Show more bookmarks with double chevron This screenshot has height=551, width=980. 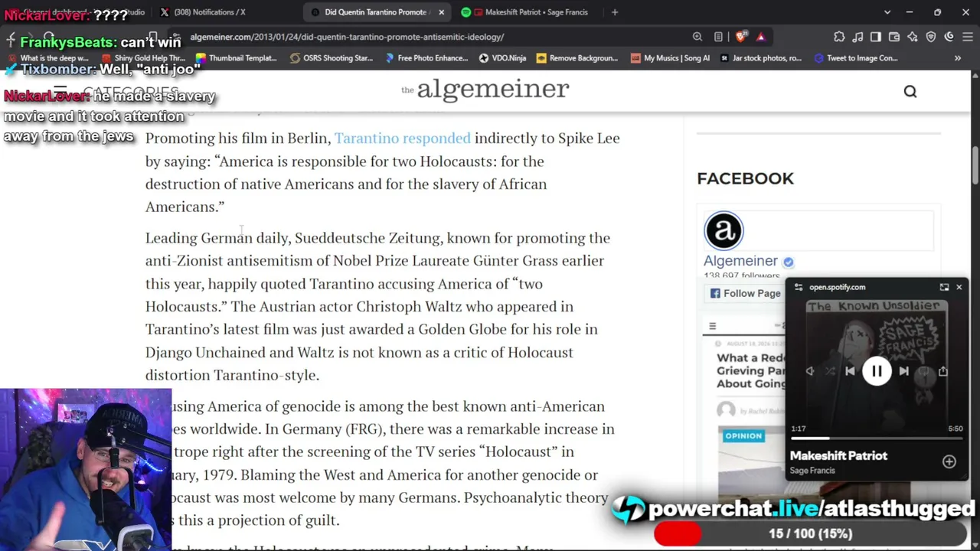(x=958, y=58)
